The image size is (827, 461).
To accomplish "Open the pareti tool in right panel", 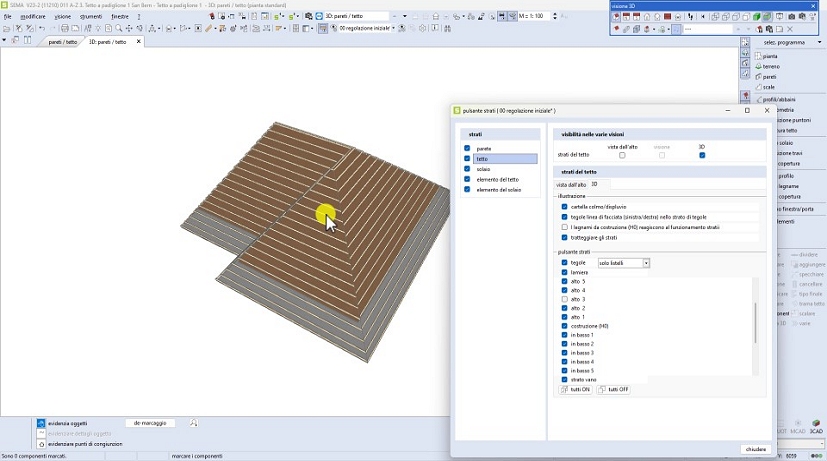I will pos(758,77).
